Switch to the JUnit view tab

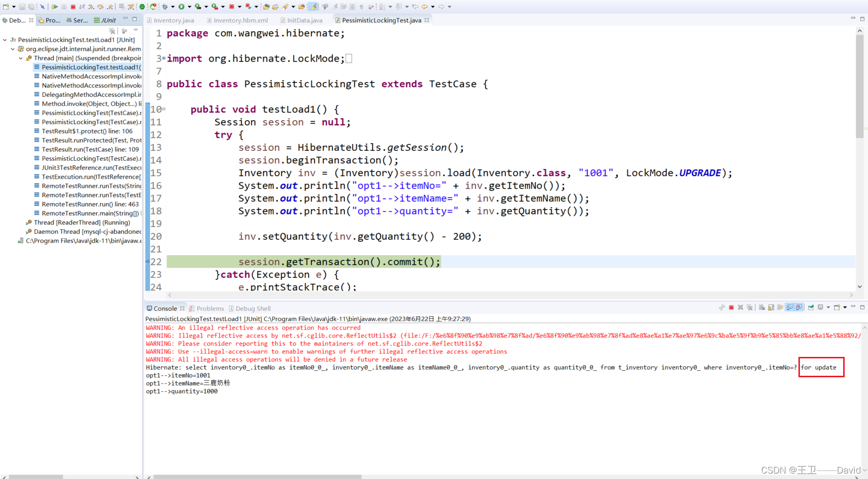[x=105, y=20]
